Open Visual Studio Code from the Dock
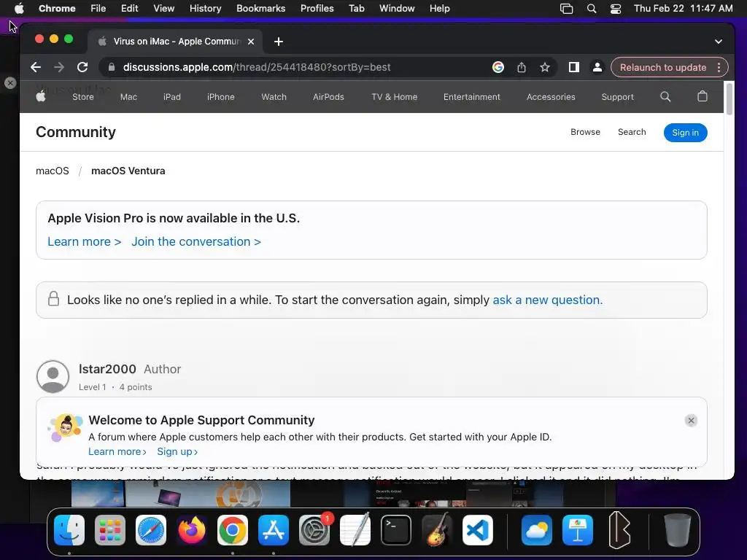This screenshot has height=560, width=747. [478, 530]
